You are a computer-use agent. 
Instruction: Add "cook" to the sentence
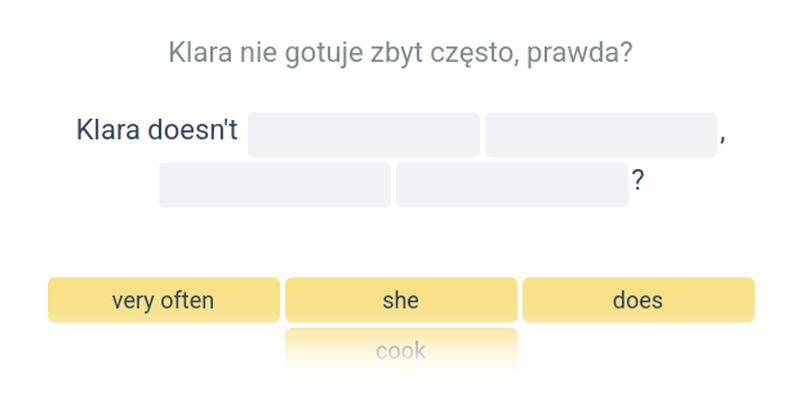[x=401, y=350]
